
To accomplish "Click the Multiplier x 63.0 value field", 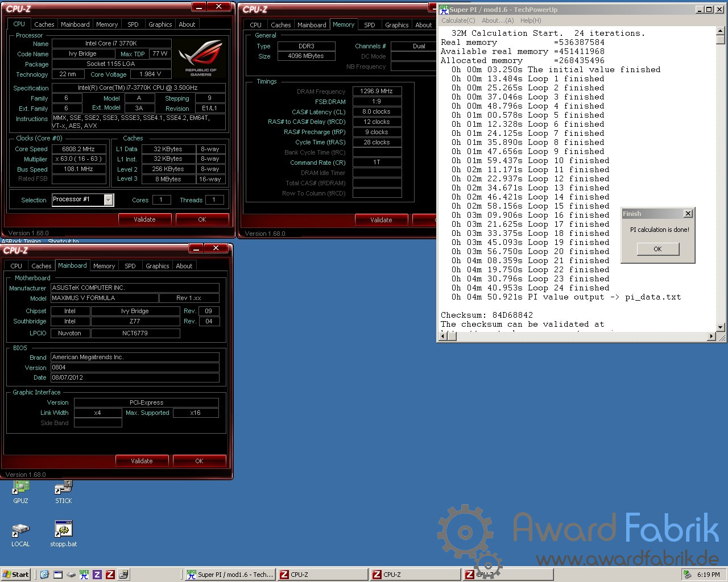I will point(78,159).
